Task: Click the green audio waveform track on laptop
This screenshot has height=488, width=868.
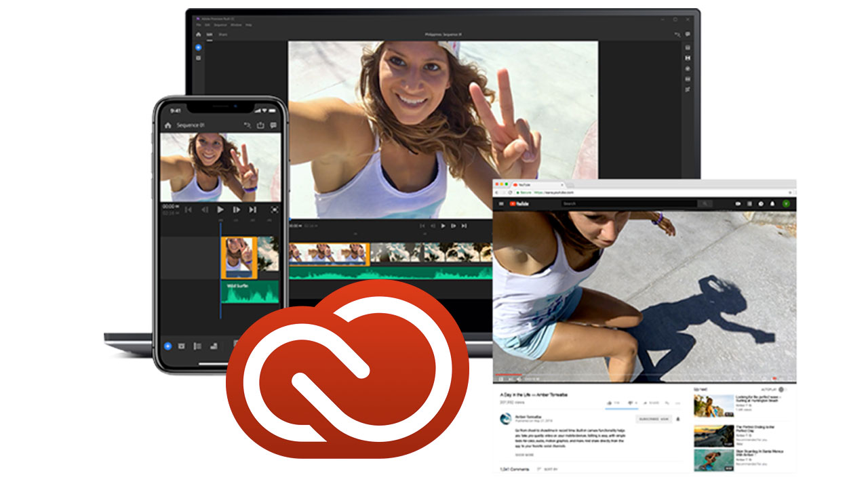Action: click(391, 272)
